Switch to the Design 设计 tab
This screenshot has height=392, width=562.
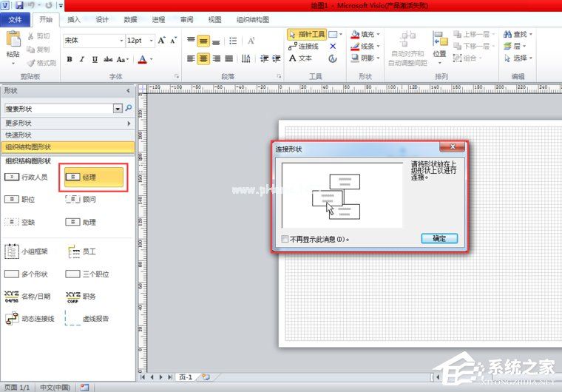(102, 20)
